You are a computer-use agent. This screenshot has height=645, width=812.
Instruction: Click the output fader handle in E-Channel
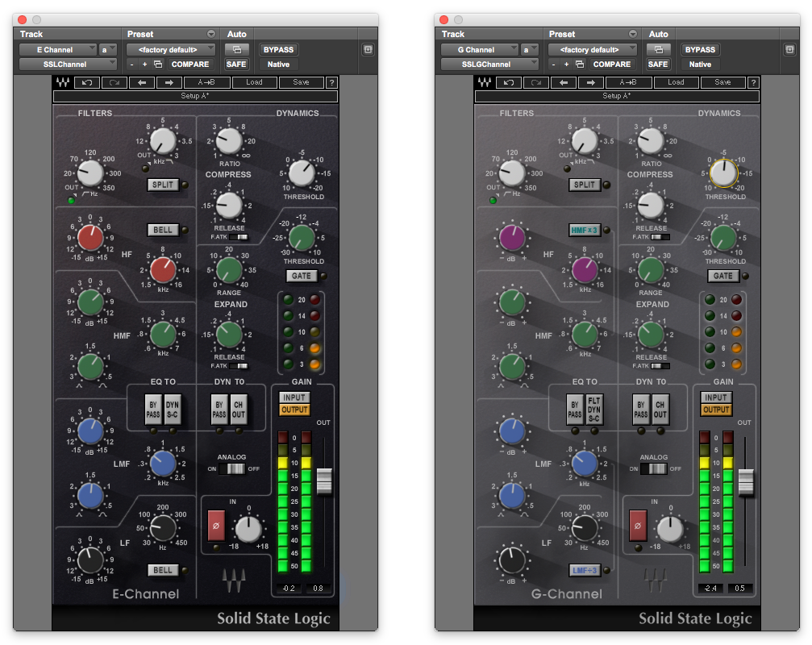[x=324, y=481]
